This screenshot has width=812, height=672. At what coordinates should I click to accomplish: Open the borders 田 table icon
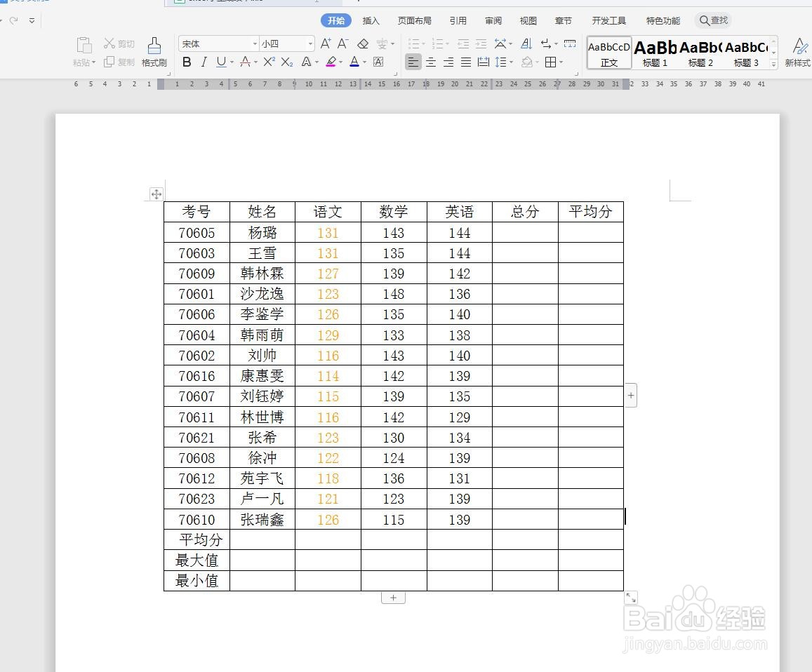pos(552,62)
